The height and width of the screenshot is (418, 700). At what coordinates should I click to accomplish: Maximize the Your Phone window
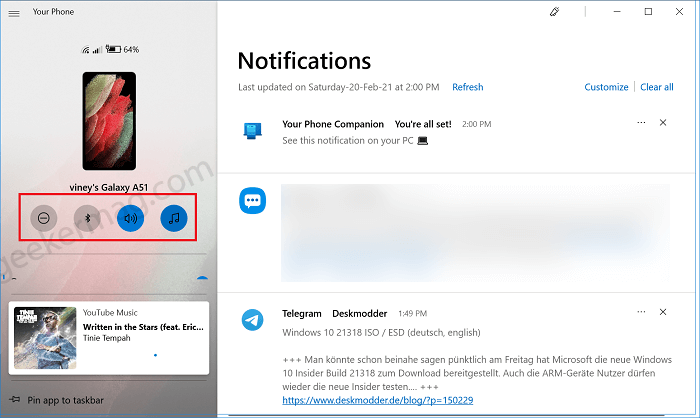pos(648,12)
